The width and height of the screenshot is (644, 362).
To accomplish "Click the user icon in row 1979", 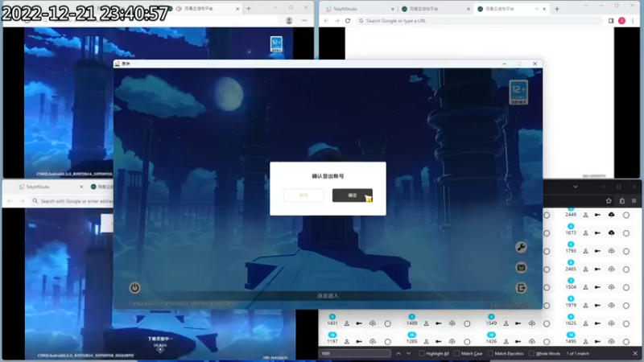I will point(586,306).
